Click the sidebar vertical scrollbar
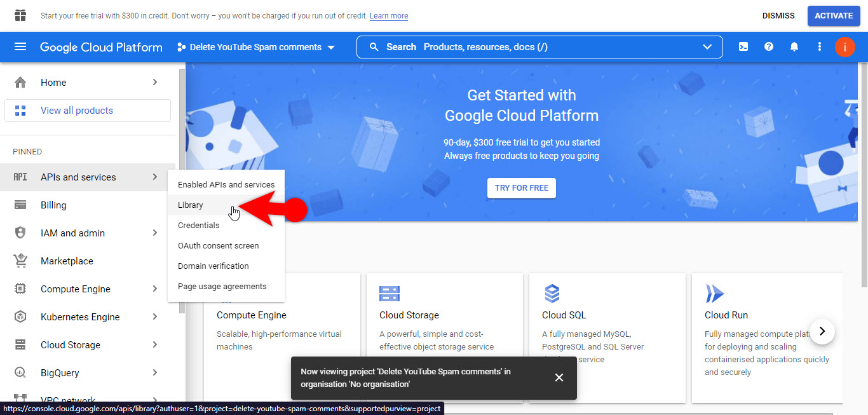The width and height of the screenshot is (868, 415). [182, 191]
